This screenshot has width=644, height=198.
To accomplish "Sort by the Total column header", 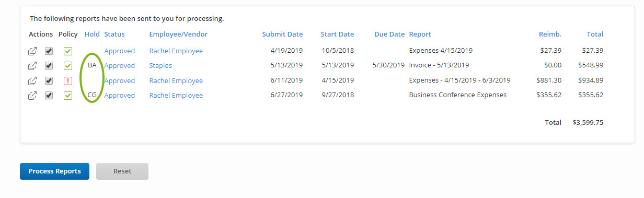I will pyautogui.click(x=595, y=34).
